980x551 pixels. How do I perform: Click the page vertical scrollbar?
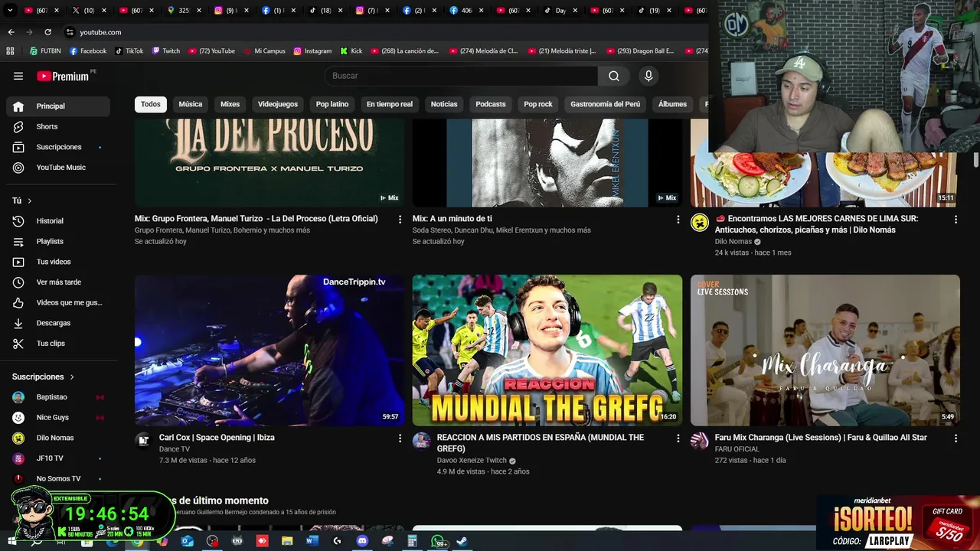(x=976, y=158)
